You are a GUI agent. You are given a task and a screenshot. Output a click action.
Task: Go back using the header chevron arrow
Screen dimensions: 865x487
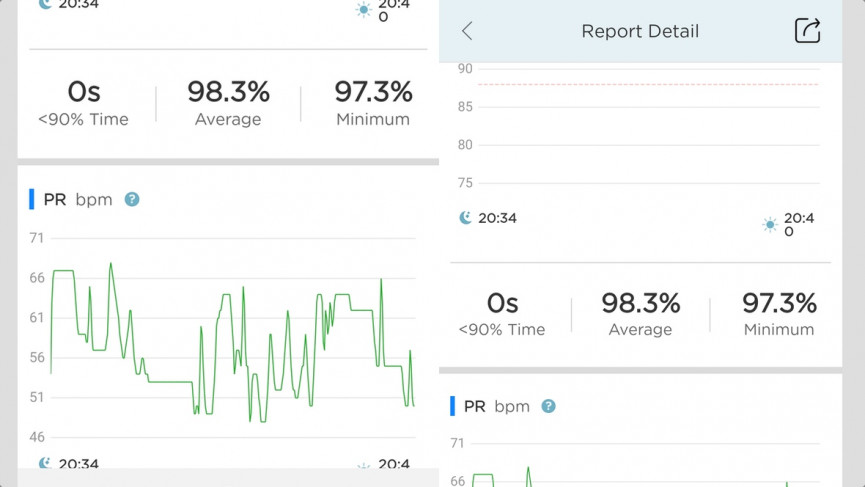pos(467,31)
